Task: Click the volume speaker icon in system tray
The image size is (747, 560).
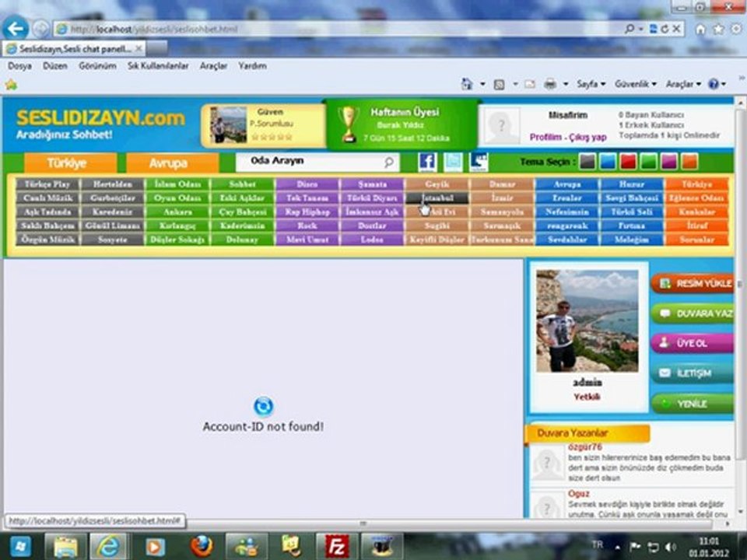Action: point(671,547)
